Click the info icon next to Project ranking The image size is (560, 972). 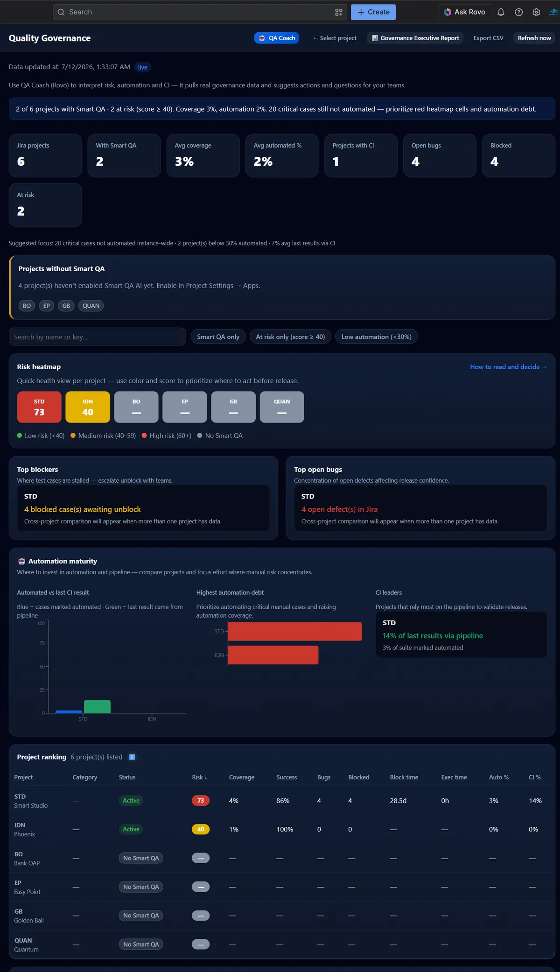pos(132,757)
